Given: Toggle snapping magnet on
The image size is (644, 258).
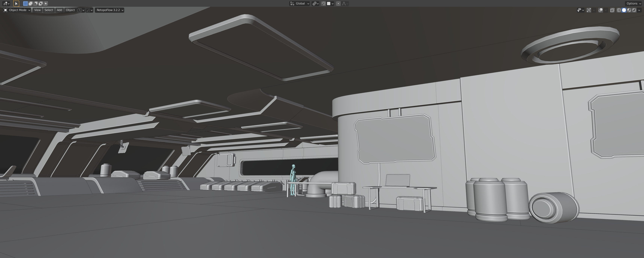Looking at the screenshot, I should point(323,4).
